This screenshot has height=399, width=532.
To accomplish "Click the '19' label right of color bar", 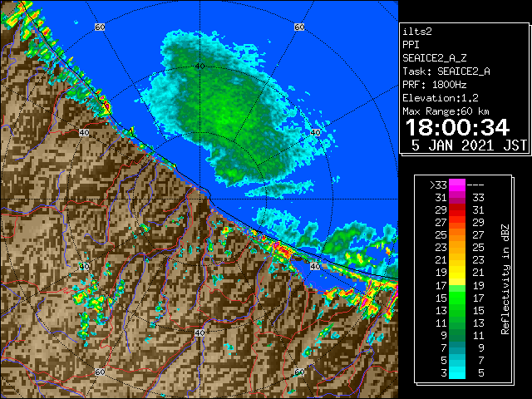I will [478, 286].
